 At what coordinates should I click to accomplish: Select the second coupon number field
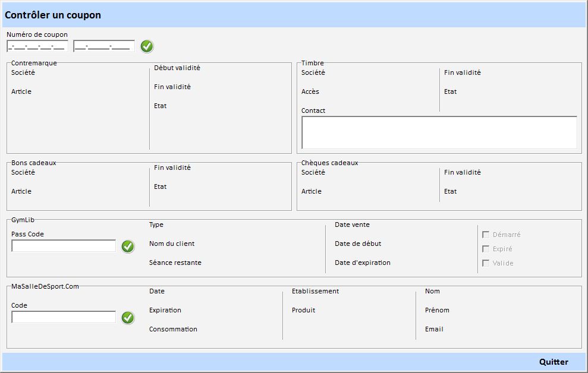104,46
